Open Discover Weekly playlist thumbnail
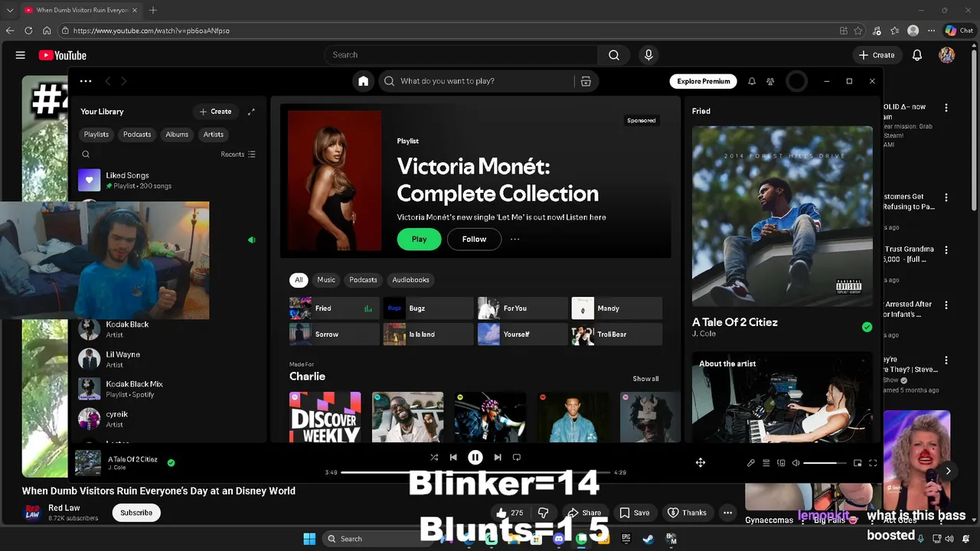The width and height of the screenshot is (980, 551). coord(325,417)
